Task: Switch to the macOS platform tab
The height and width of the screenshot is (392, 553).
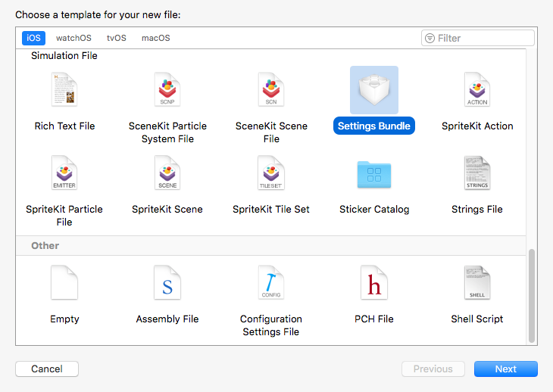Action: pyautogui.click(x=156, y=38)
